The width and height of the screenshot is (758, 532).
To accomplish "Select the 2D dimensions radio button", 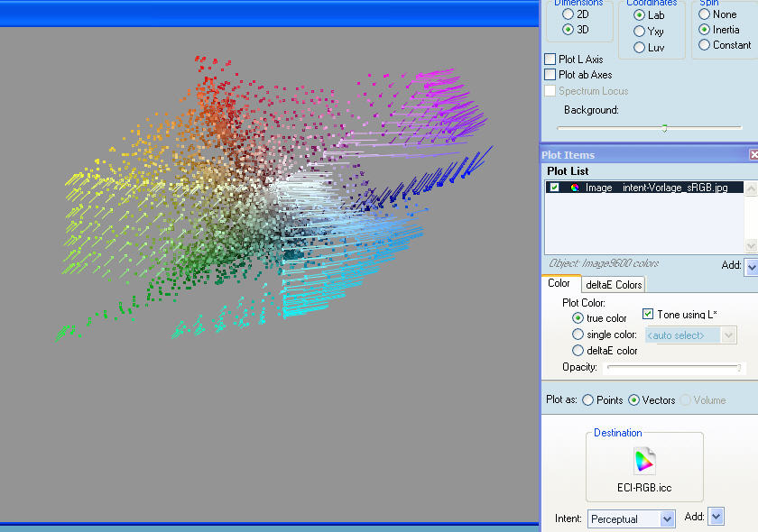I will click(x=568, y=14).
